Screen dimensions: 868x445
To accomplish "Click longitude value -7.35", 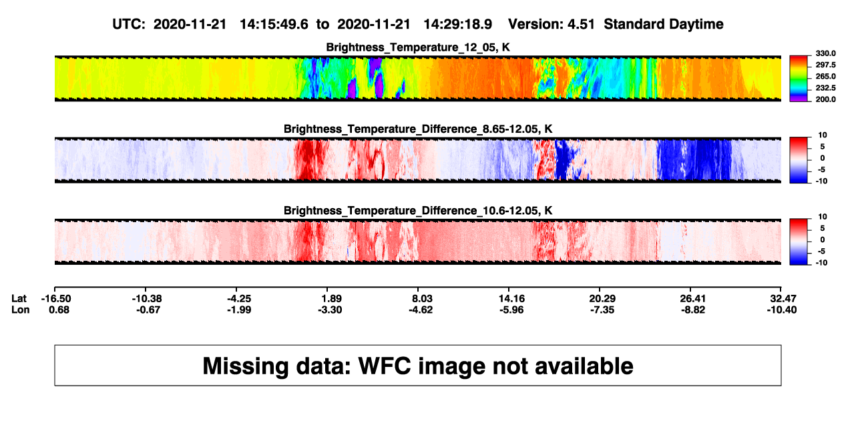I will (602, 310).
